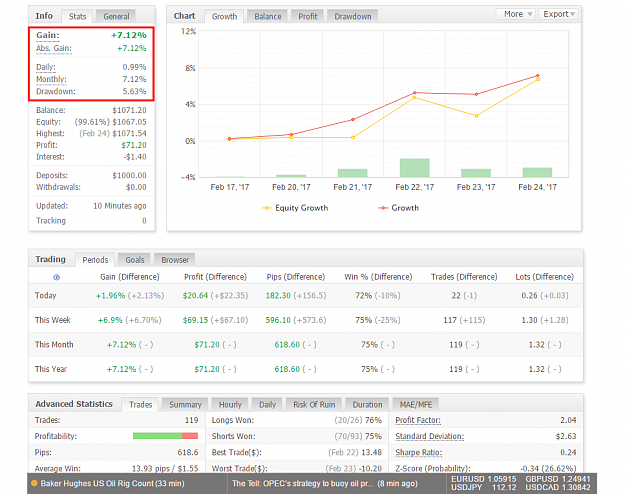Open the Hourly tab in Advanced Statistics
This screenshot has height=494, width=625.
coord(230,405)
